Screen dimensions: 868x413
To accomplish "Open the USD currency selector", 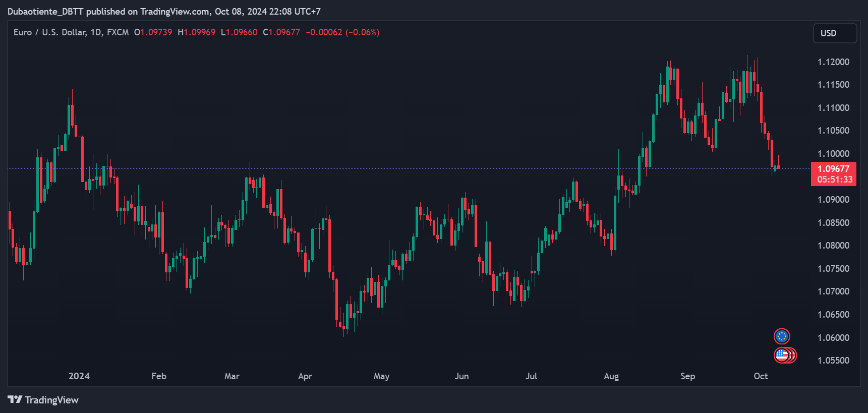I will (835, 33).
